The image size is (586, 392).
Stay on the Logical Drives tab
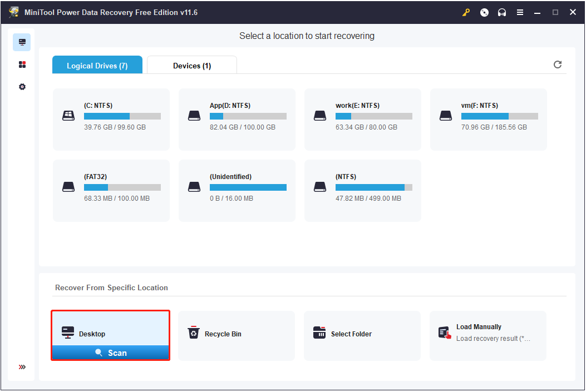[x=97, y=65]
